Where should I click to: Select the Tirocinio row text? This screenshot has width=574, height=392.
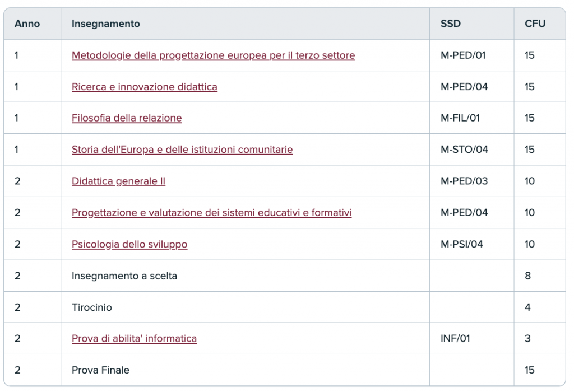click(x=92, y=307)
